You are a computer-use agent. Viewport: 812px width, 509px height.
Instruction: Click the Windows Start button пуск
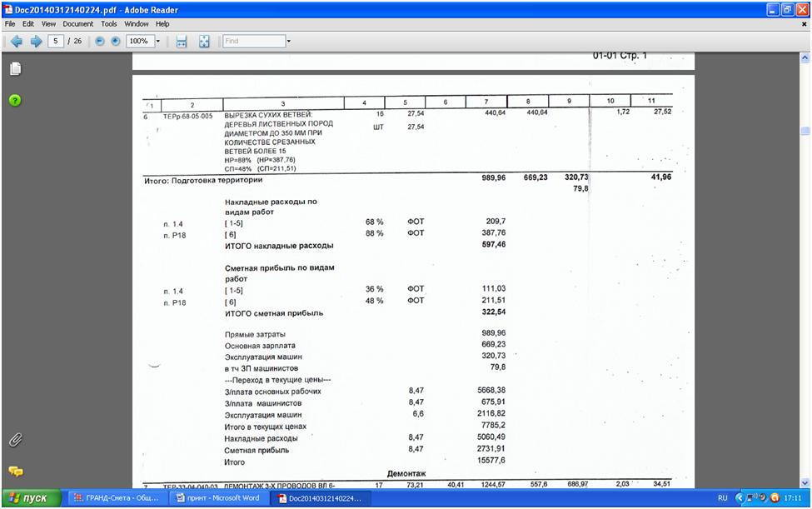point(31,498)
